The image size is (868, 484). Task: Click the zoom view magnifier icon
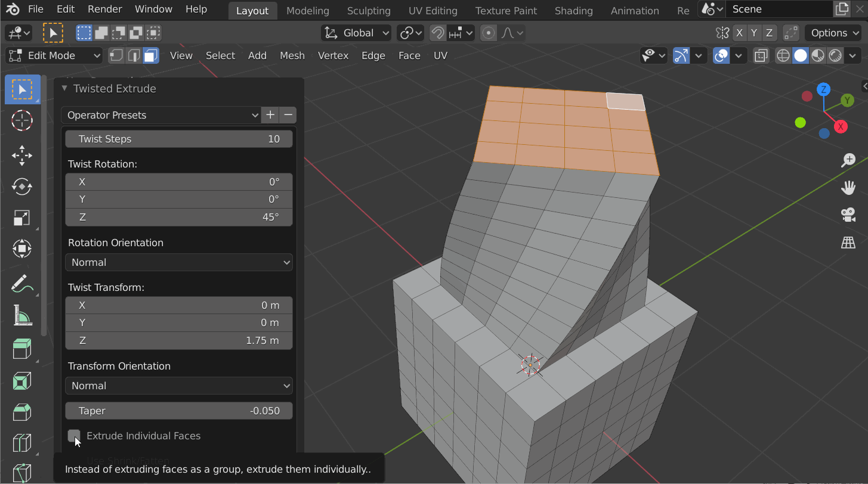[848, 160]
